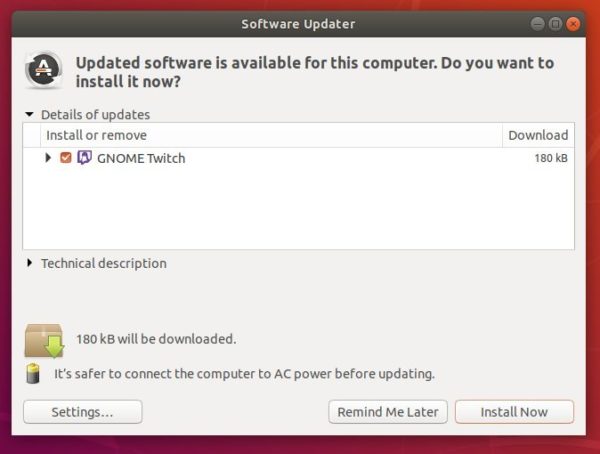Uncheck the GNOME Twitch update checkbox
The width and height of the screenshot is (600, 454).
(x=66, y=157)
